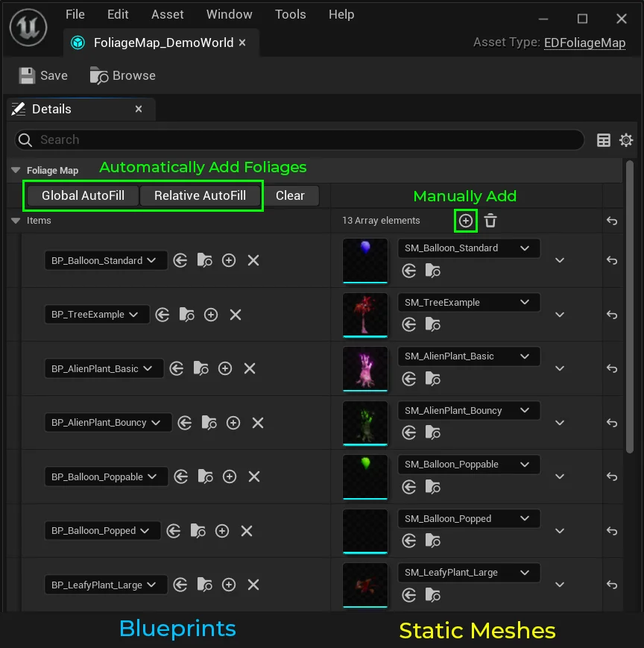Open the Asset menu
Image resolution: width=644 pixels, height=648 pixels.
[168, 15]
